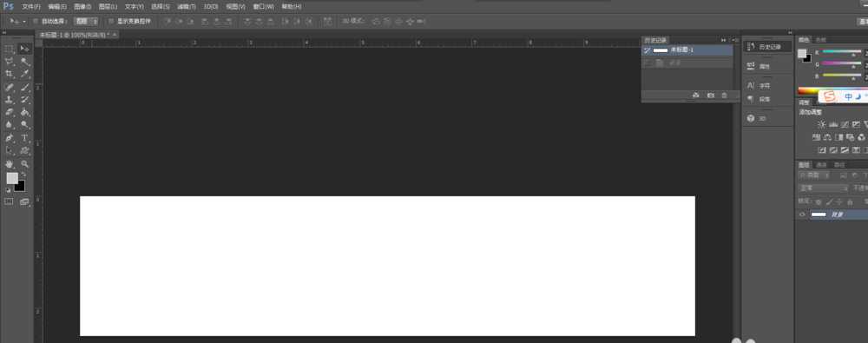868x343 pixels.
Task: Open the 窗口(W) menu
Action: 264,7
